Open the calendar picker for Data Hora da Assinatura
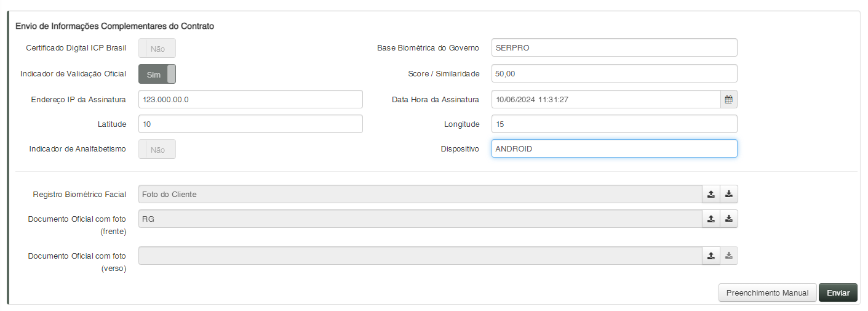The image size is (868, 311). coord(728,99)
